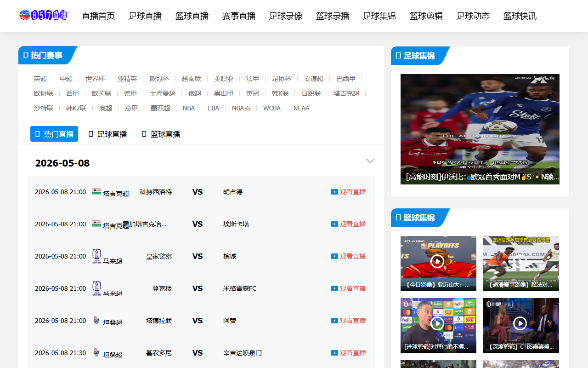Open 篮球快讯 in the top navigation
The image size is (588, 368).
coord(520,16)
